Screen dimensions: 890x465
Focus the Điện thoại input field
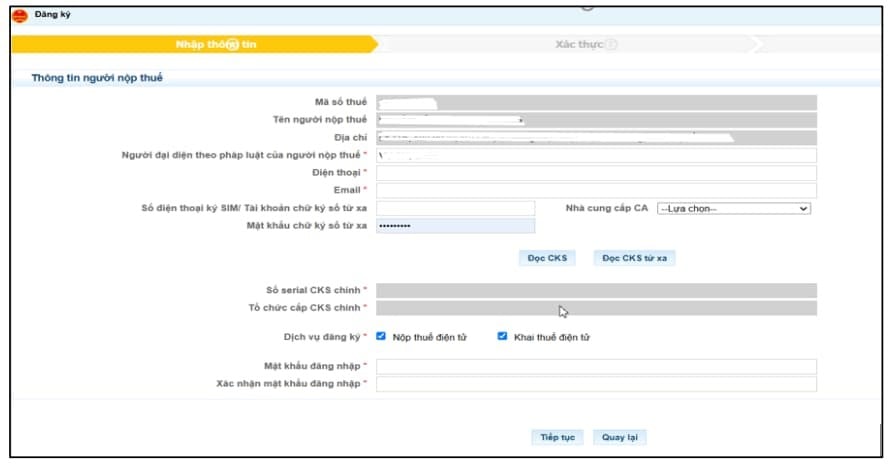coord(597,173)
